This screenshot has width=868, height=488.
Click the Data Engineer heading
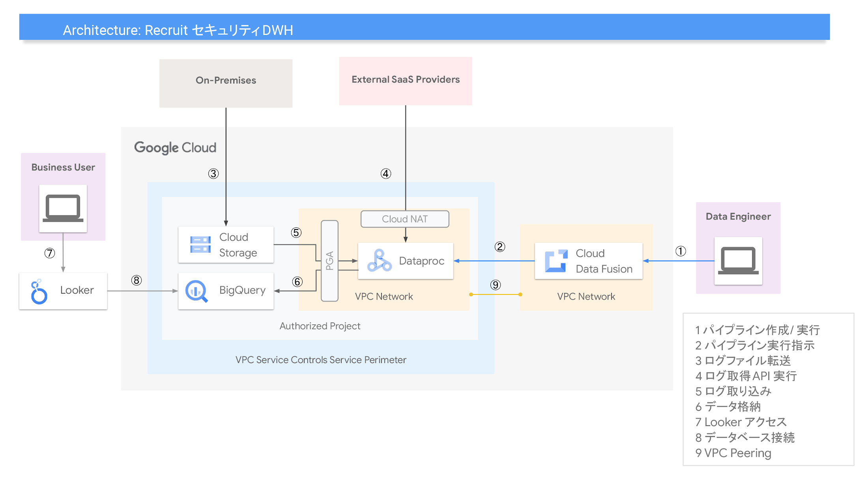738,216
